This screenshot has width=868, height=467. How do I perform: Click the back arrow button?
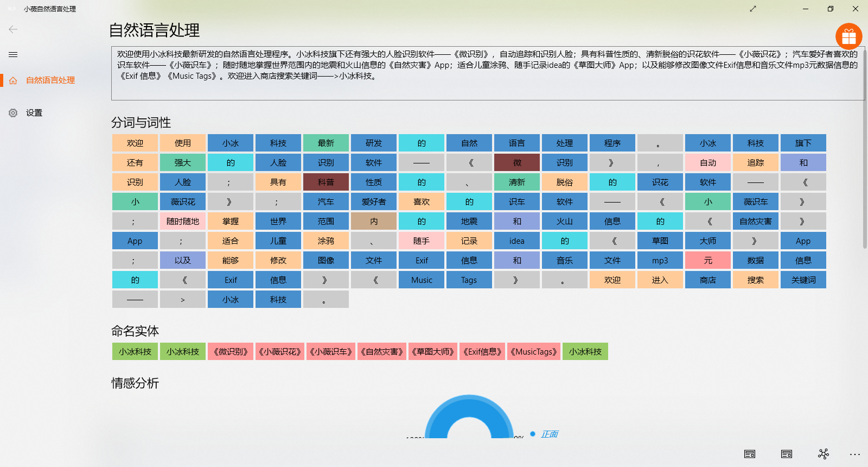coord(13,29)
